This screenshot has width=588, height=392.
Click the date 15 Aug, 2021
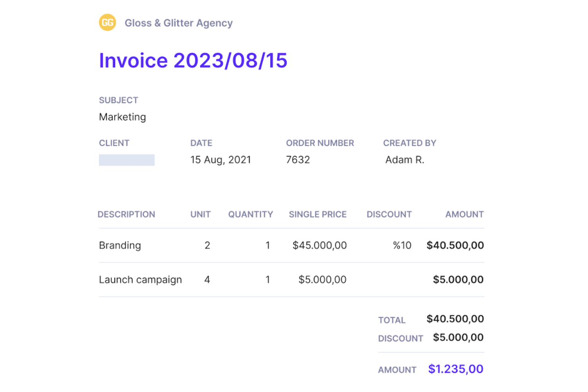click(220, 160)
